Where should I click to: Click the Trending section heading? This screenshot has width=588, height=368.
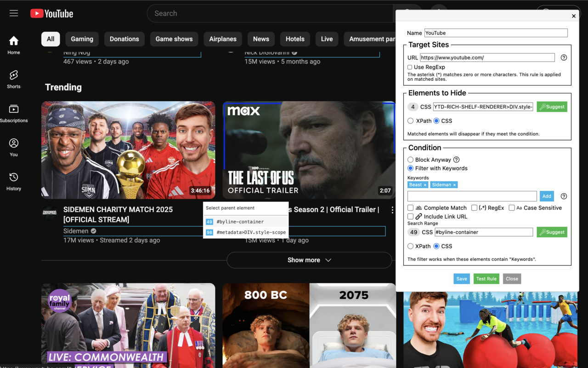pos(63,87)
